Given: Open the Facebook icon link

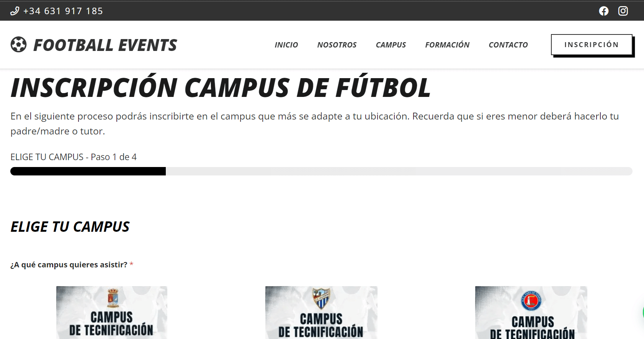Looking at the screenshot, I should coord(603,11).
